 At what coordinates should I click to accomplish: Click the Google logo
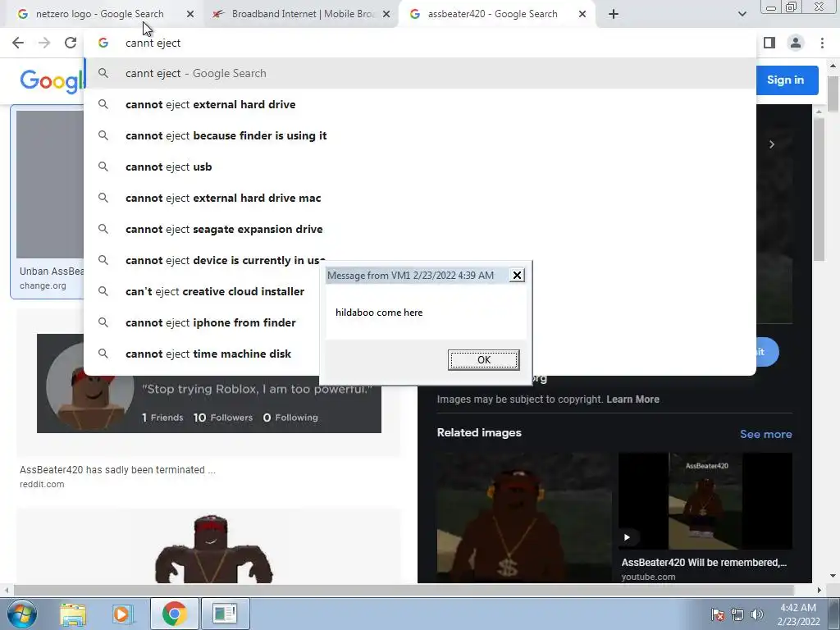click(52, 81)
